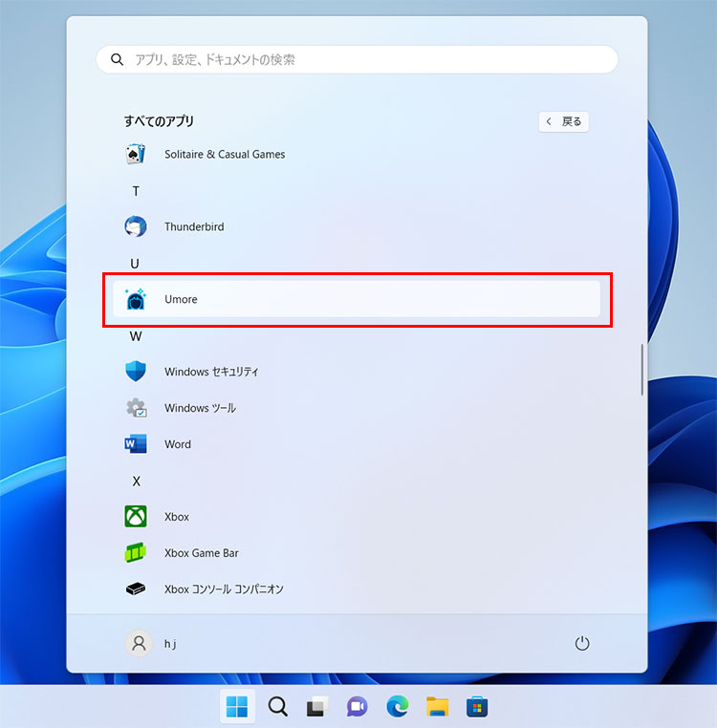Open the Umore app
The height and width of the screenshot is (728, 717).
[181, 299]
